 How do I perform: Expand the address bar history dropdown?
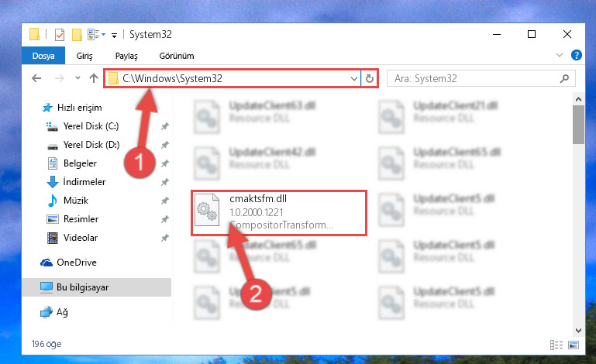(x=354, y=79)
